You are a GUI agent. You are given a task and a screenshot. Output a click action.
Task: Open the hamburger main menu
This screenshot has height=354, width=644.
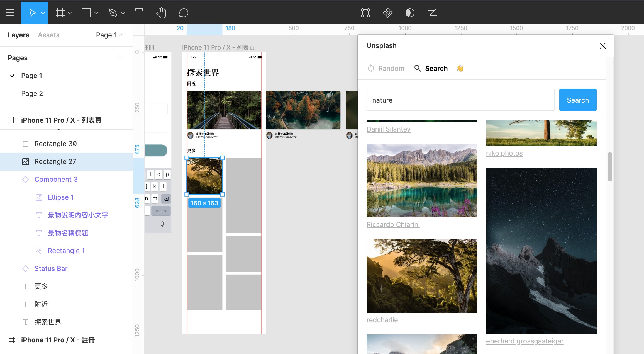[x=10, y=13]
